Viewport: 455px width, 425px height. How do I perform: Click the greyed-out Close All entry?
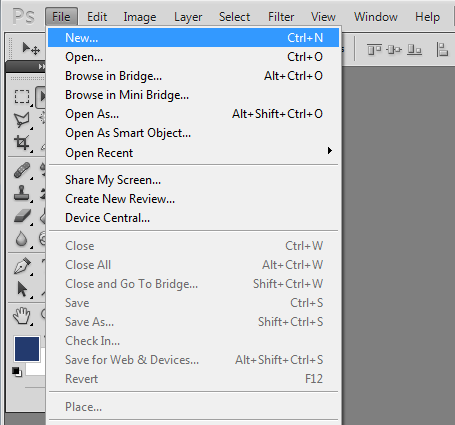194,265
